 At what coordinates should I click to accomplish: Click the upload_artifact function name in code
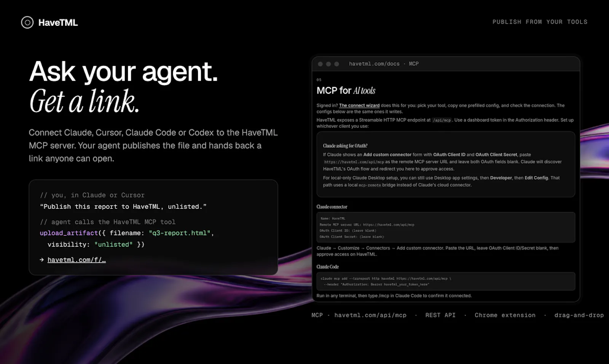click(69, 233)
